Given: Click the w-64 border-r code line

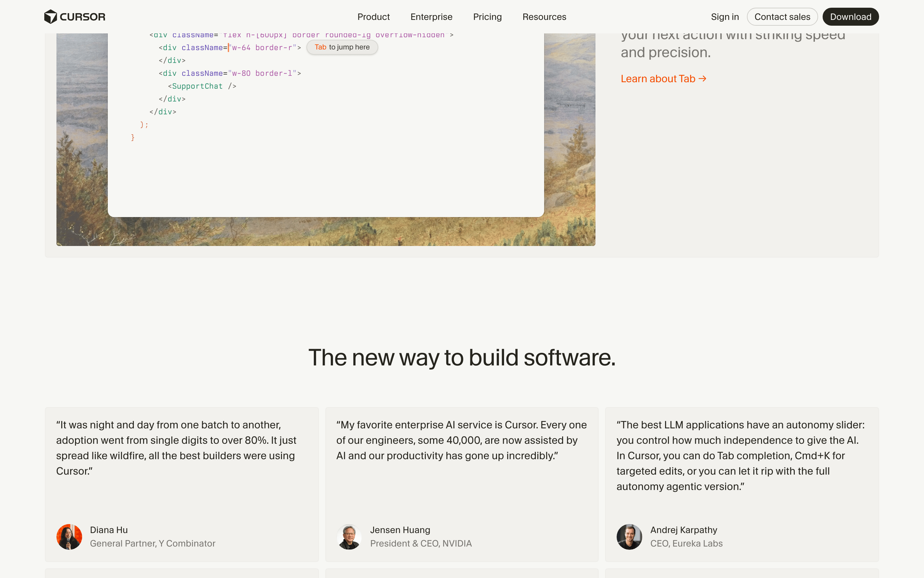Looking at the screenshot, I should pos(230,48).
